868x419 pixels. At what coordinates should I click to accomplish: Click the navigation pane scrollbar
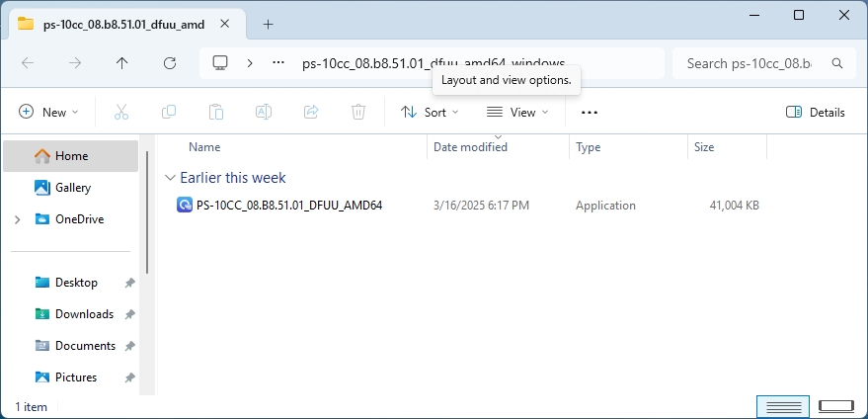147,212
